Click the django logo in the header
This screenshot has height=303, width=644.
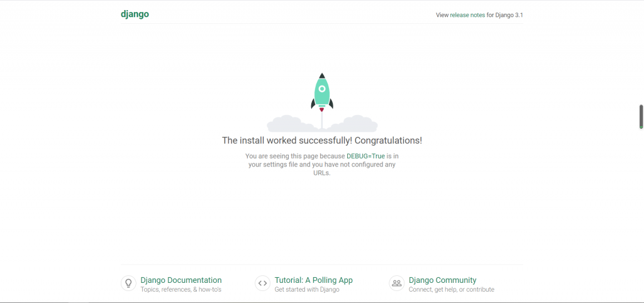(x=135, y=14)
